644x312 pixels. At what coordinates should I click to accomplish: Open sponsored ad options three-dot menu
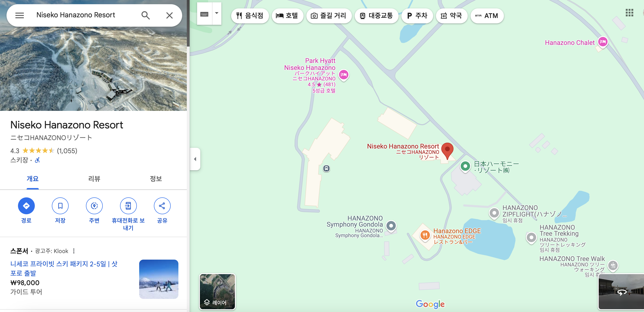(74, 251)
